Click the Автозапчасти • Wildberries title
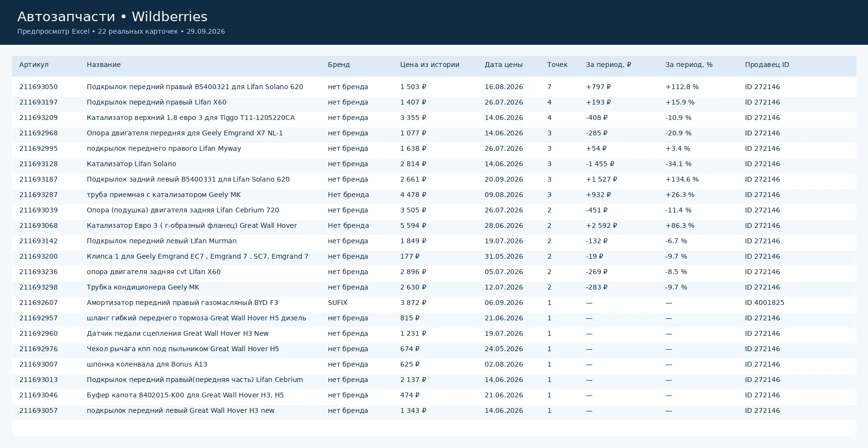The height and width of the screenshot is (448, 868). point(112,16)
